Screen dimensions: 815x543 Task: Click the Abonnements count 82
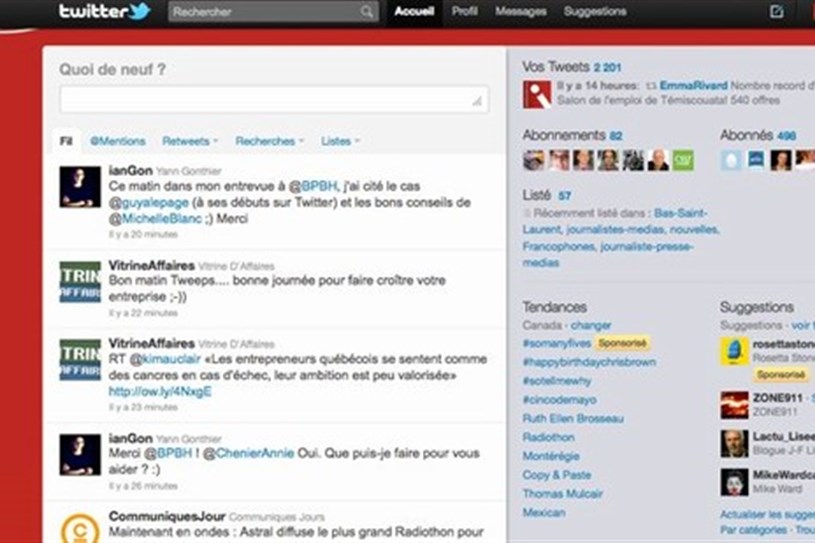[616, 136]
